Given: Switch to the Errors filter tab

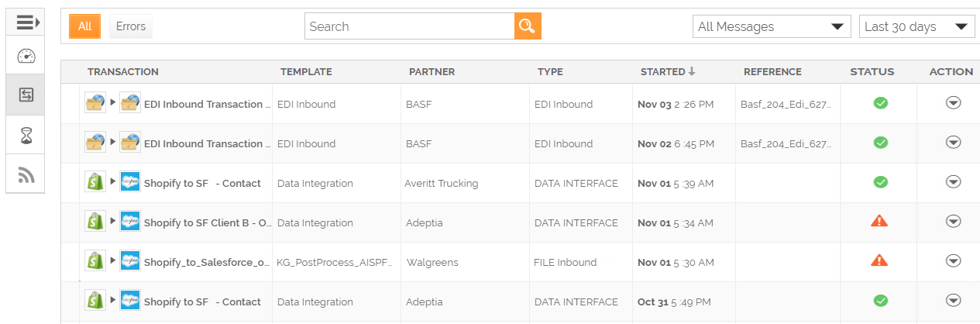Looking at the screenshot, I should coord(131,26).
